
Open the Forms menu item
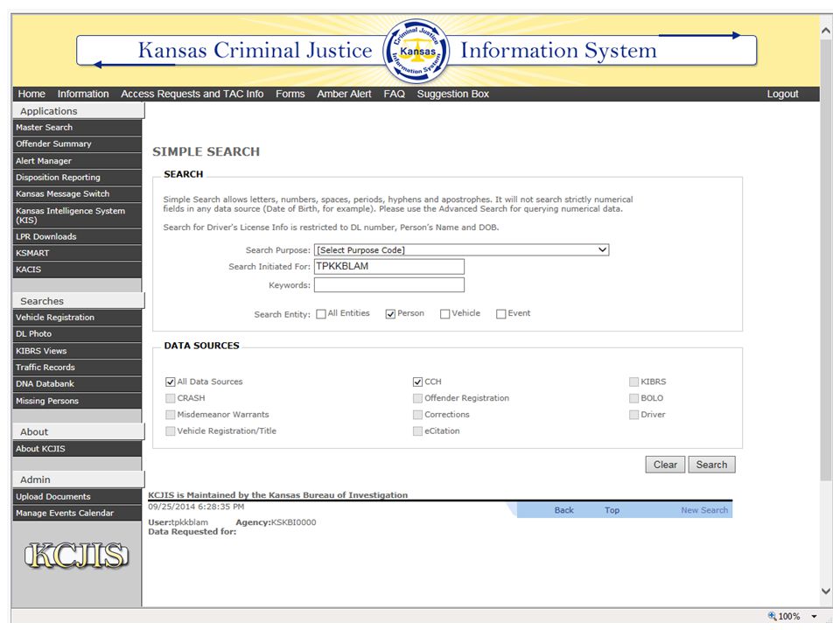[x=290, y=94]
